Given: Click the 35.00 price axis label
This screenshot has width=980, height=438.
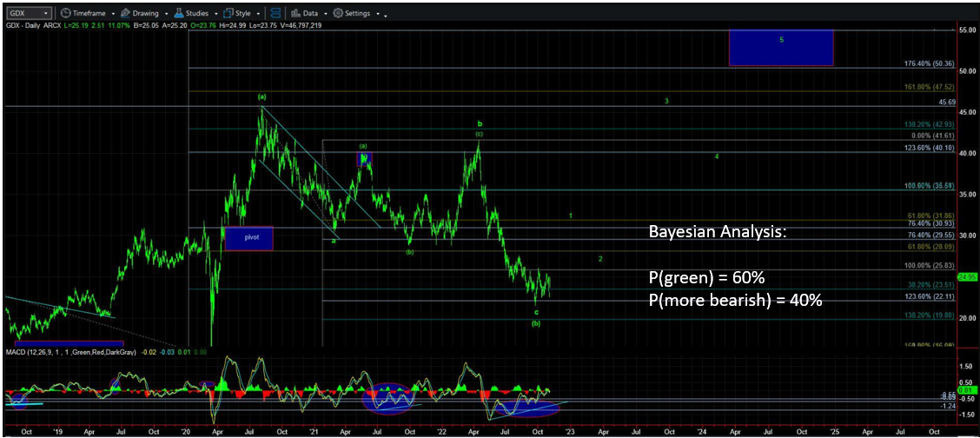Looking at the screenshot, I should pyautogui.click(x=966, y=195).
